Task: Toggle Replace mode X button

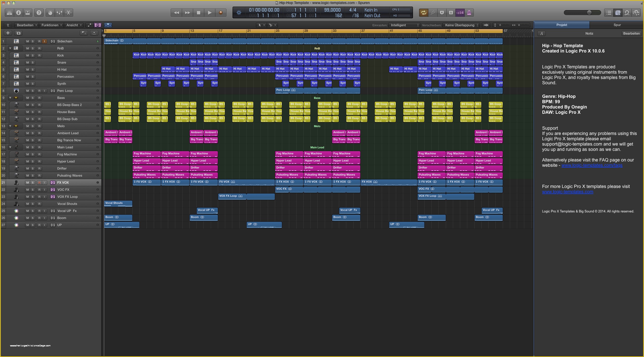Action: pos(442,13)
